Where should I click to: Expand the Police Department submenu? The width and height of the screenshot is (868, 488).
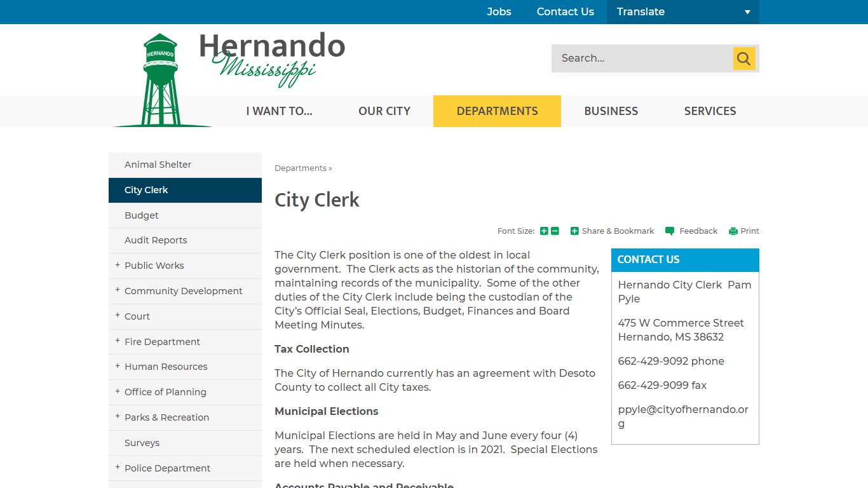pos(118,468)
